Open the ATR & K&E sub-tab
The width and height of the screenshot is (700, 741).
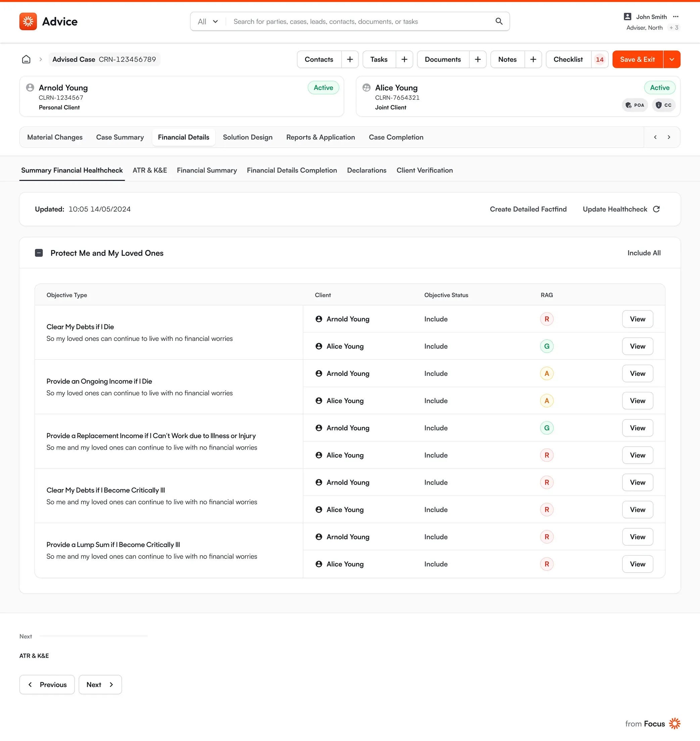[150, 170]
